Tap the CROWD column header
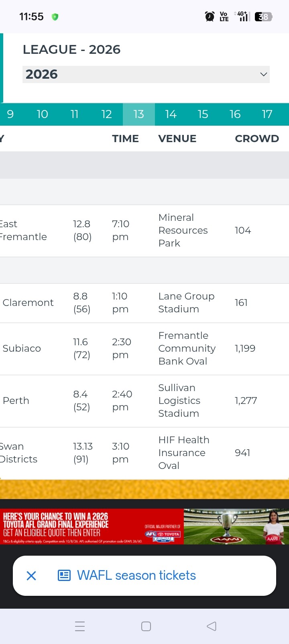Viewport: 289px width, 644px height. tap(257, 139)
